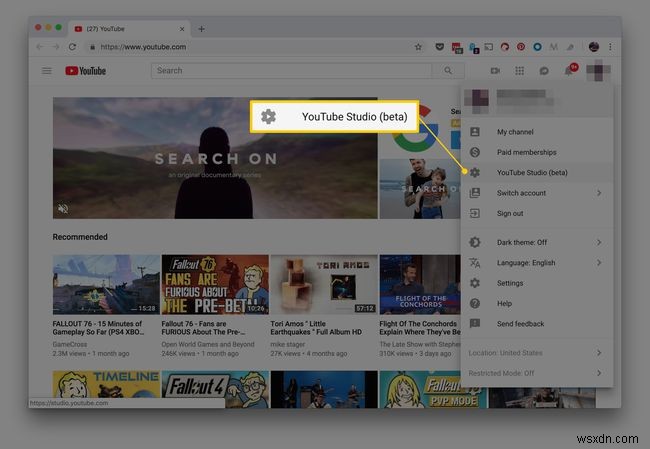Click the search magnifier button
This screenshot has width=650, height=449.
[x=448, y=70]
